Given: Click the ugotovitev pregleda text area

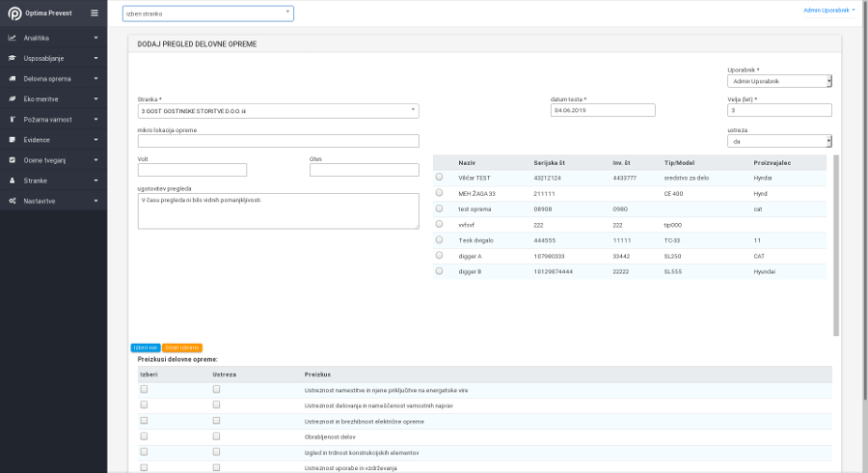Looking at the screenshot, I should [278, 211].
